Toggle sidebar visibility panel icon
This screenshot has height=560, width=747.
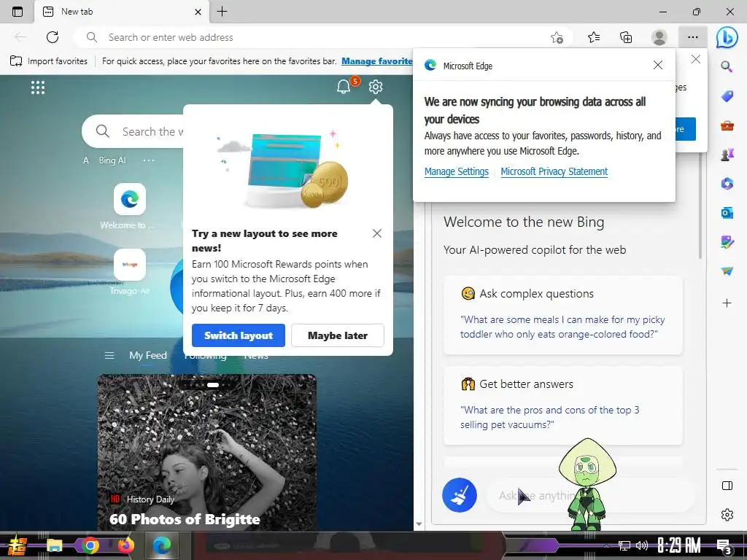tap(727, 486)
